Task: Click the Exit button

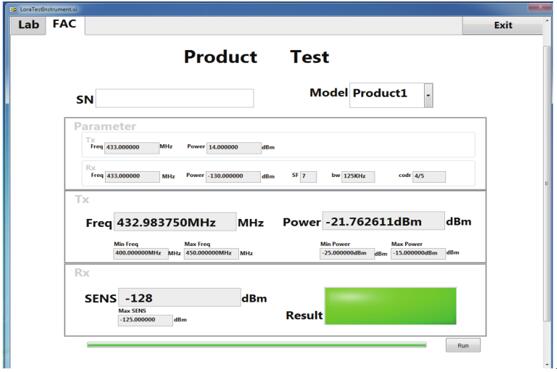Action: [x=502, y=25]
